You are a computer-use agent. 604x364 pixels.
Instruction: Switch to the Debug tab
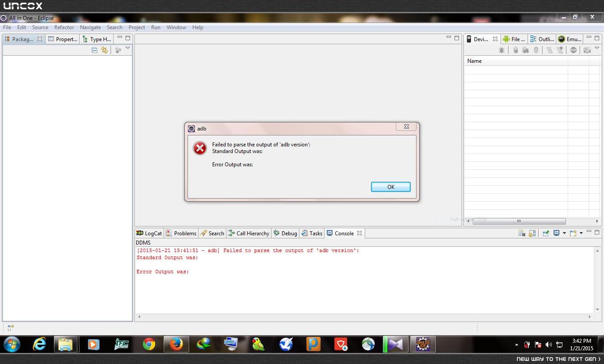tap(285, 233)
